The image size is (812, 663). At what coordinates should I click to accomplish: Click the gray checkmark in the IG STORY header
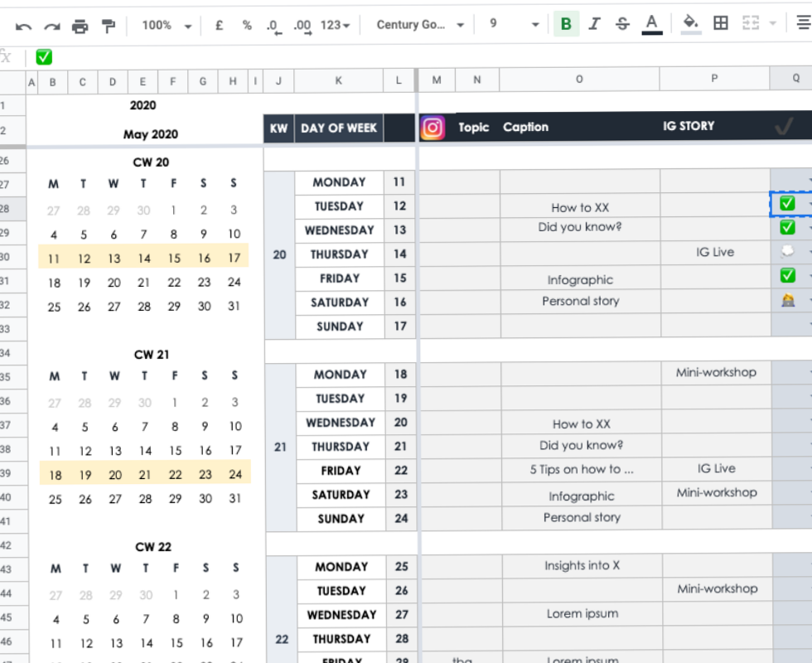(783, 127)
